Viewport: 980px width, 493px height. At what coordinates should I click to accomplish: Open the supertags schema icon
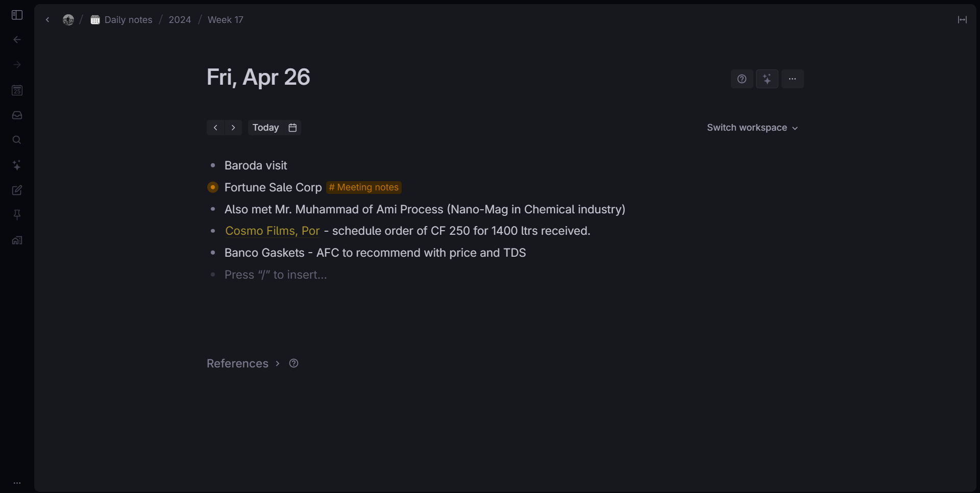17,240
